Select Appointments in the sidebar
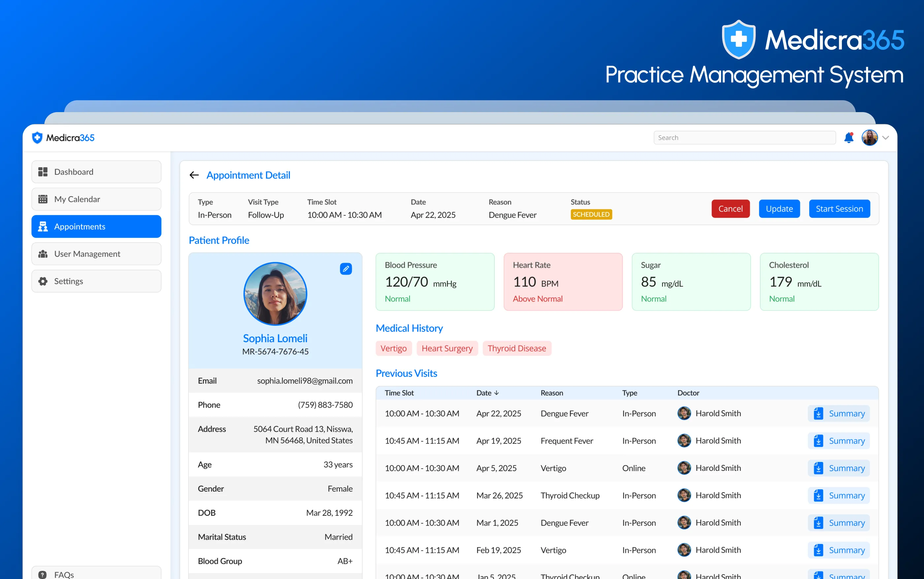 pyautogui.click(x=96, y=226)
